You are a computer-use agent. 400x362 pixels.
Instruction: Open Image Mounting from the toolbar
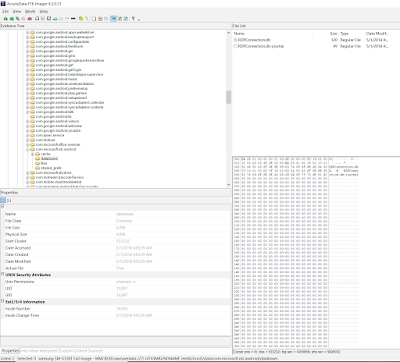pos(18,19)
